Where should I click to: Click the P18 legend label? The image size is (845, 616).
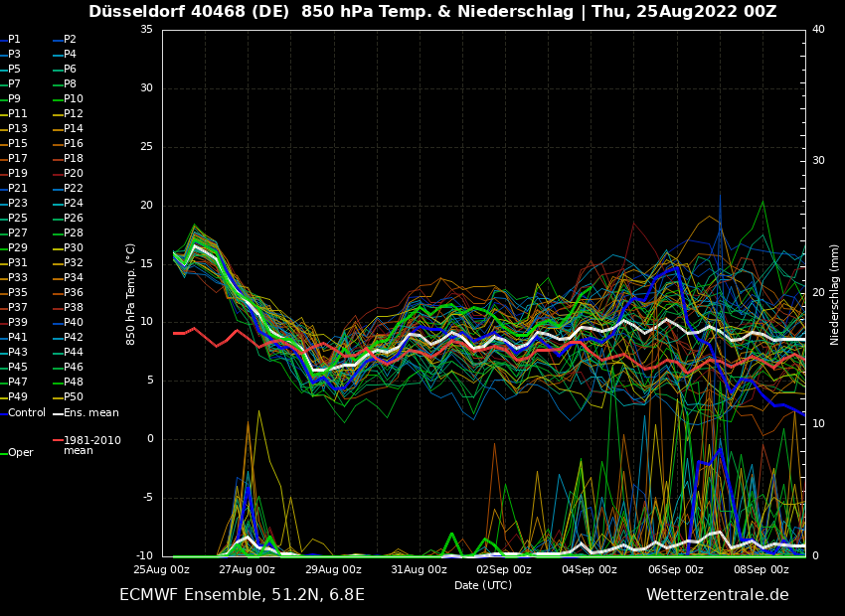click(74, 158)
